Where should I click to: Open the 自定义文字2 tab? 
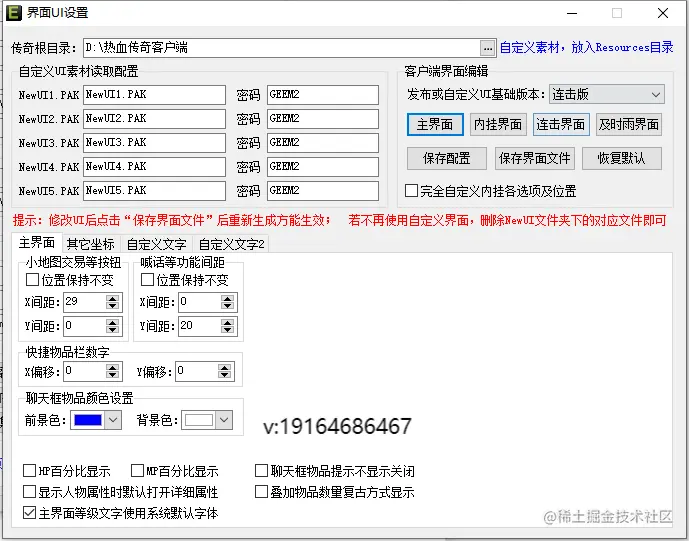click(232, 244)
